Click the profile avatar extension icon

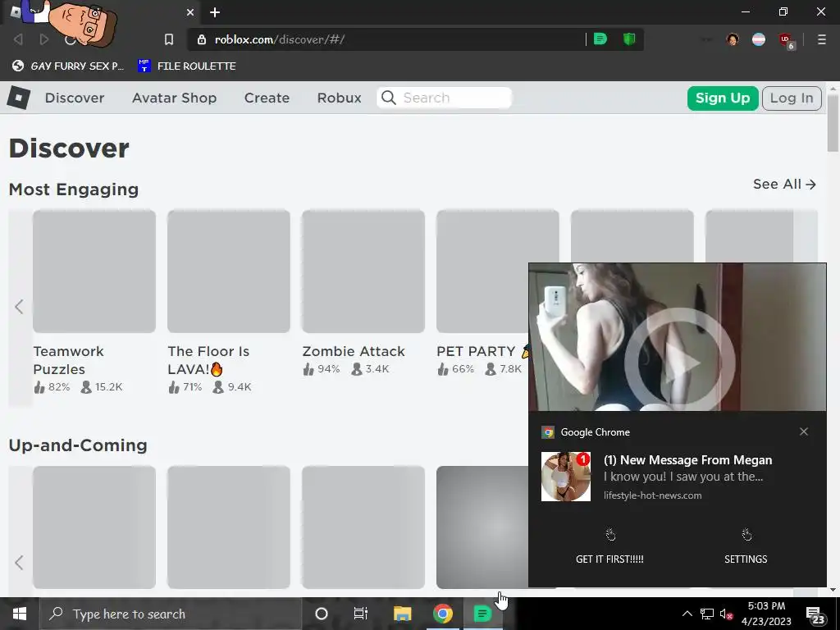(x=733, y=39)
